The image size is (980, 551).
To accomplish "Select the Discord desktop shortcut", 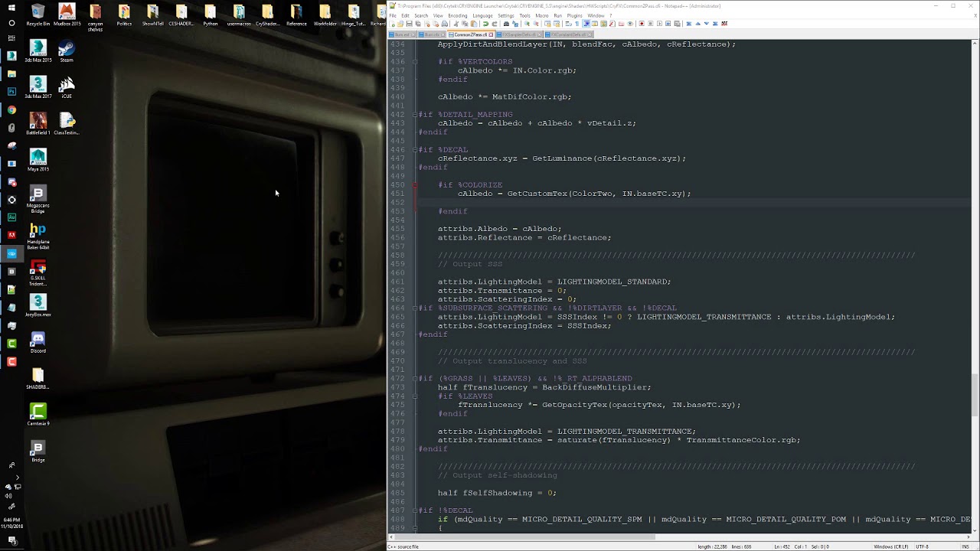I will click(38, 342).
